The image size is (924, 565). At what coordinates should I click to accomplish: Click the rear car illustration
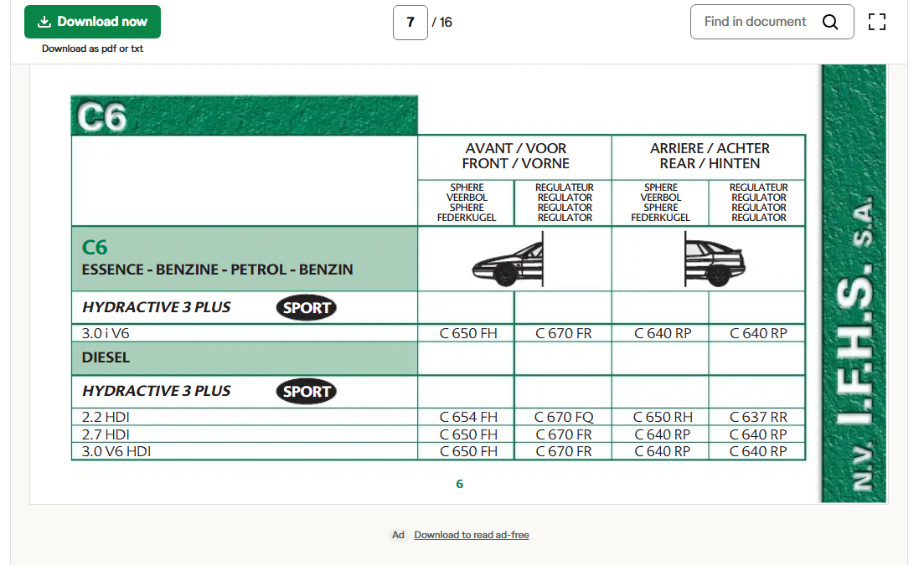click(x=715, y=260)
